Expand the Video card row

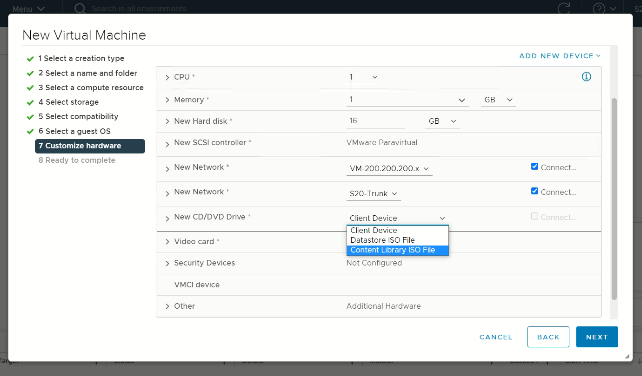pyautogui.click(x=167, y=242)
